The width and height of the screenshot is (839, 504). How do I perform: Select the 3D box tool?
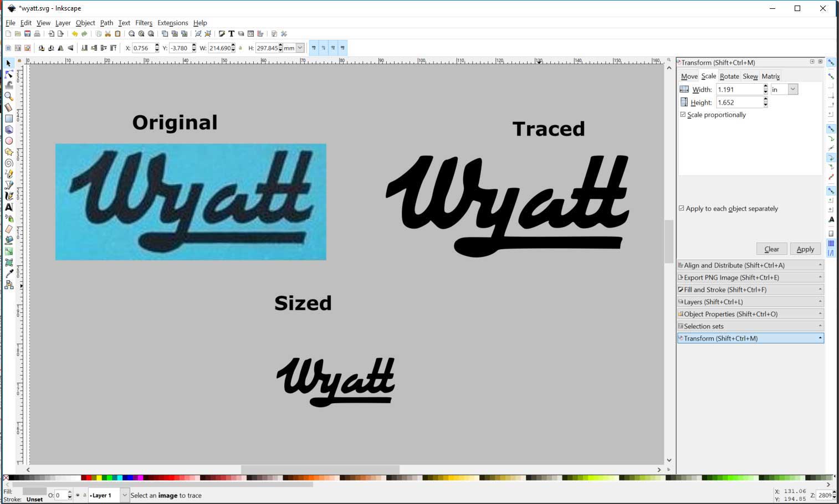[x=8, y=130]
